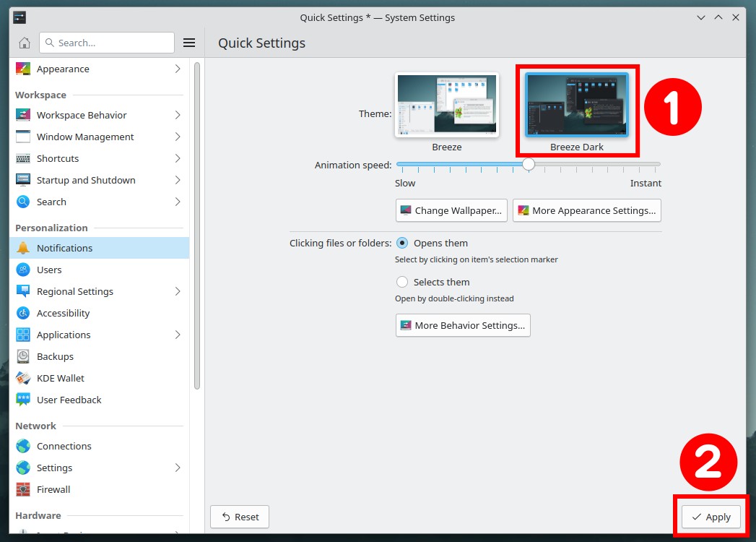Click the Apply button

click(711, 517)
